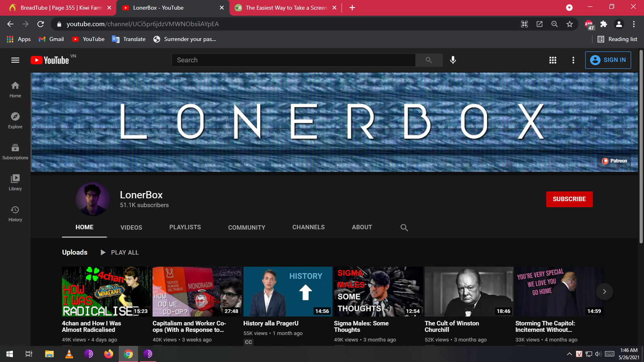The width and height of the screenshot is (644, 362).
Task: Click PLAY ALL uploads
Action: click(119, 252)
